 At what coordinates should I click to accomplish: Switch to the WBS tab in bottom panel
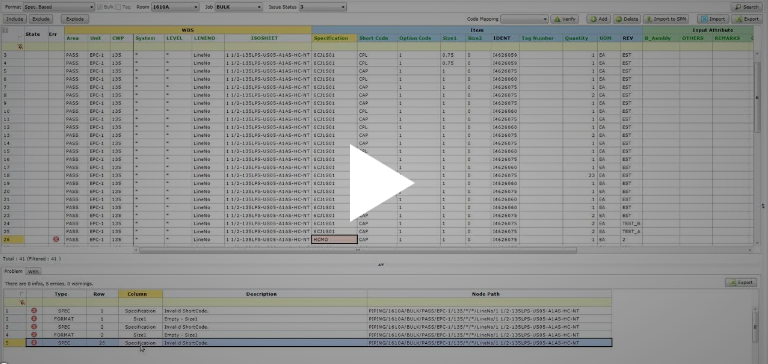[x=33, y=271]
